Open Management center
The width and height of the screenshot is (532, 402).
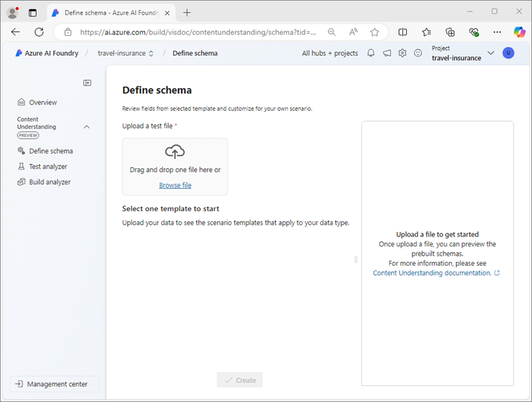click(x=55, y=384)
